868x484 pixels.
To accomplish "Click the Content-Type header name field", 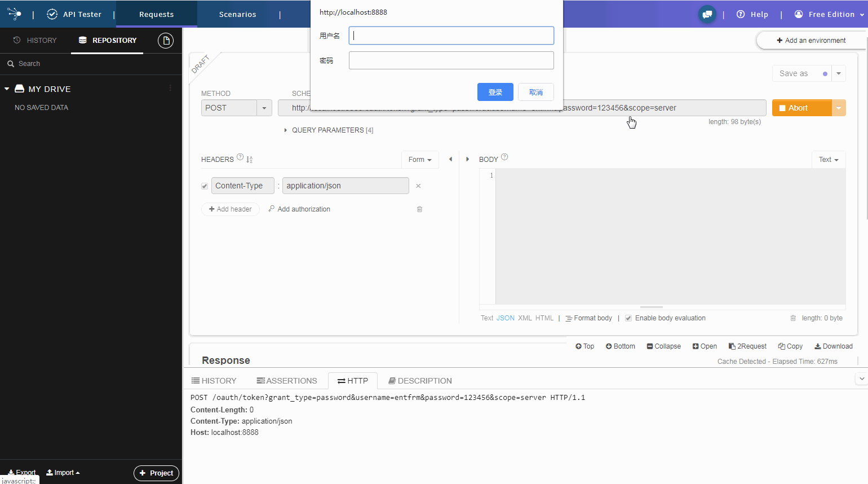I will click(243, 186).
